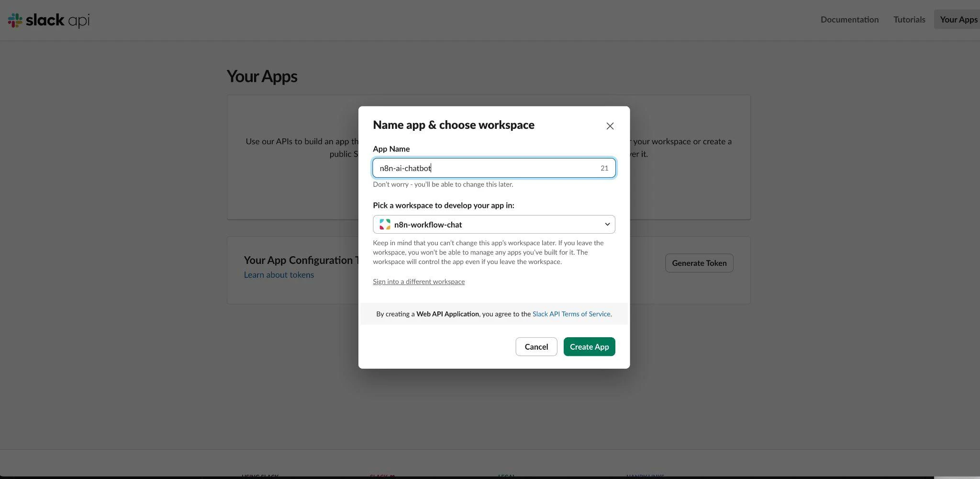
Task: Click the n8n-workflow-chat workspace icon
Action: [x=385, y=225]
